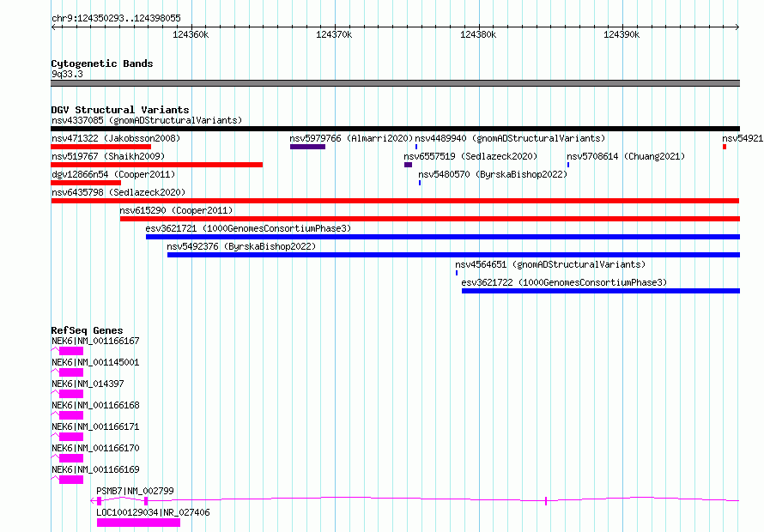Open nsv5979766 (Almarri2020) label

351,138
